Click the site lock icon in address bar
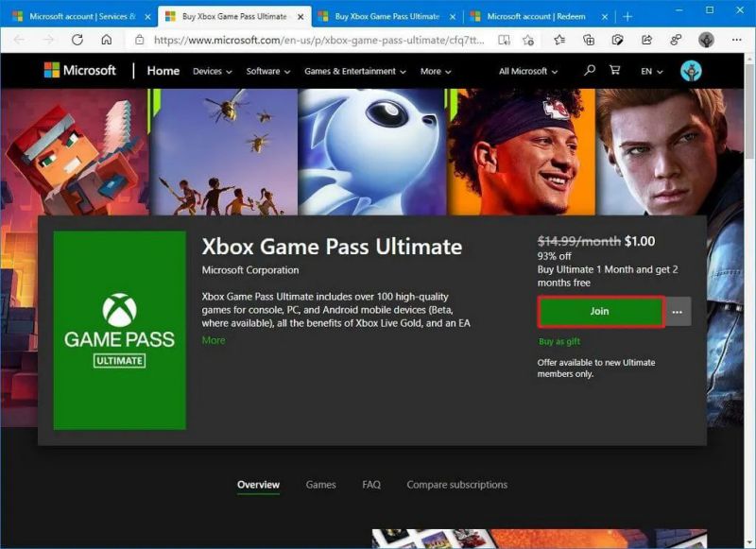 click(139, 40)
